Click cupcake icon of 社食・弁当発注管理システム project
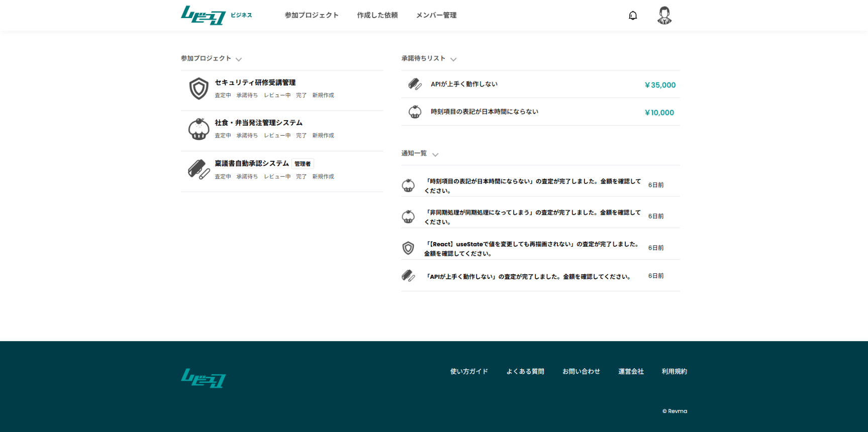 tap(199, 129)
